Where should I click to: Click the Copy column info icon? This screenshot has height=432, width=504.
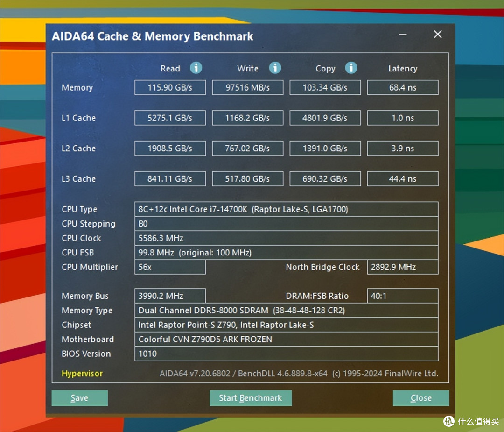click(351, 68)
